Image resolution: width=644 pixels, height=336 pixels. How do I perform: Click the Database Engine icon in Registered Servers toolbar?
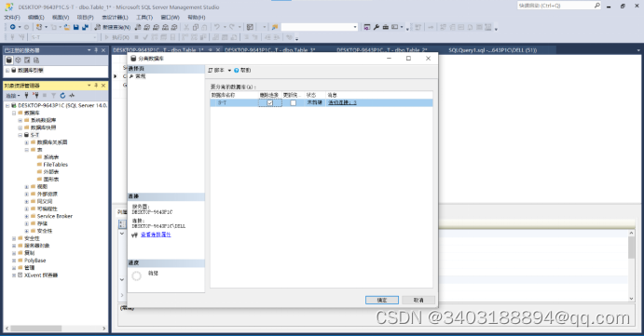click(x=9, y=60)
